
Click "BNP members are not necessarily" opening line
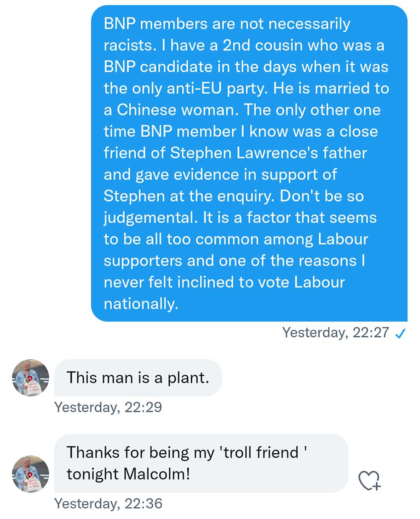(x=227, y=24)
